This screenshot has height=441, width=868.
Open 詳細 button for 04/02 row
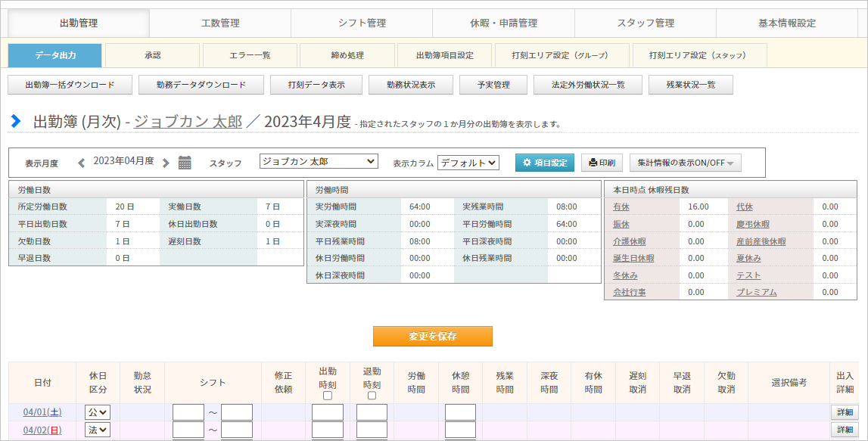point(845,430)
